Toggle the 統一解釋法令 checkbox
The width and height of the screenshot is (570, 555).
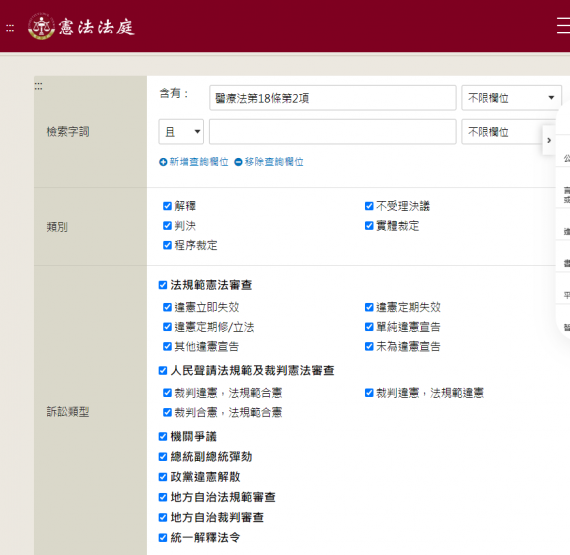point(163,538)
